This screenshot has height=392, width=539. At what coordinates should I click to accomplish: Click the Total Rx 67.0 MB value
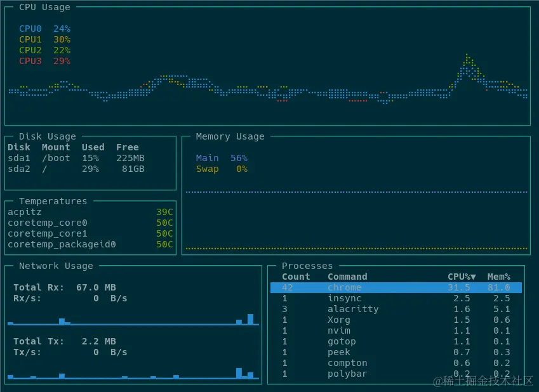point(96,287)
